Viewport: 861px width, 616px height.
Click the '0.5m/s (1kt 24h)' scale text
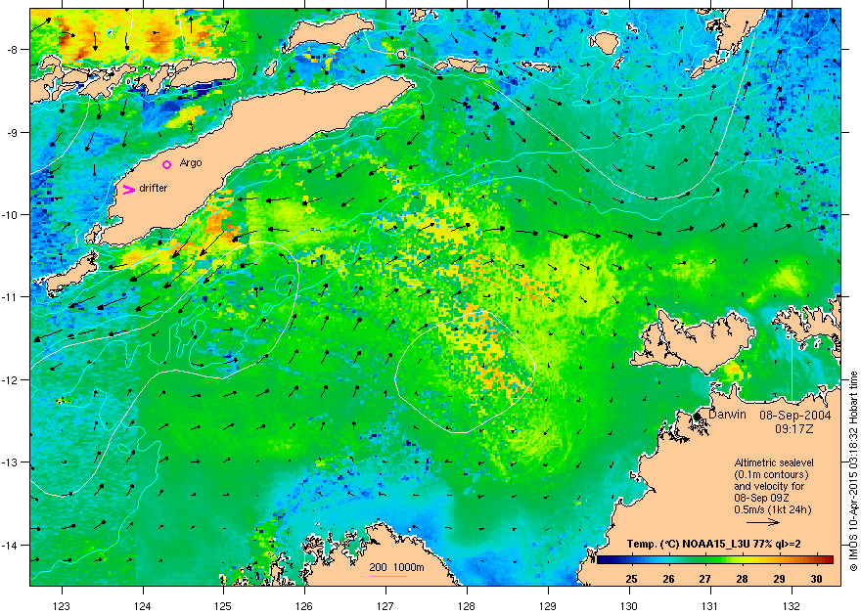773,509
